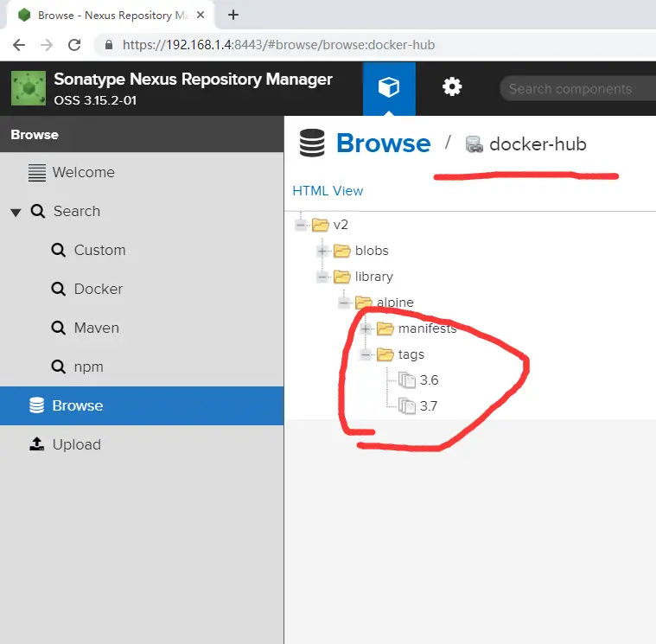
Task: Click the docker-hub repository icon
Action: (474, 144)
